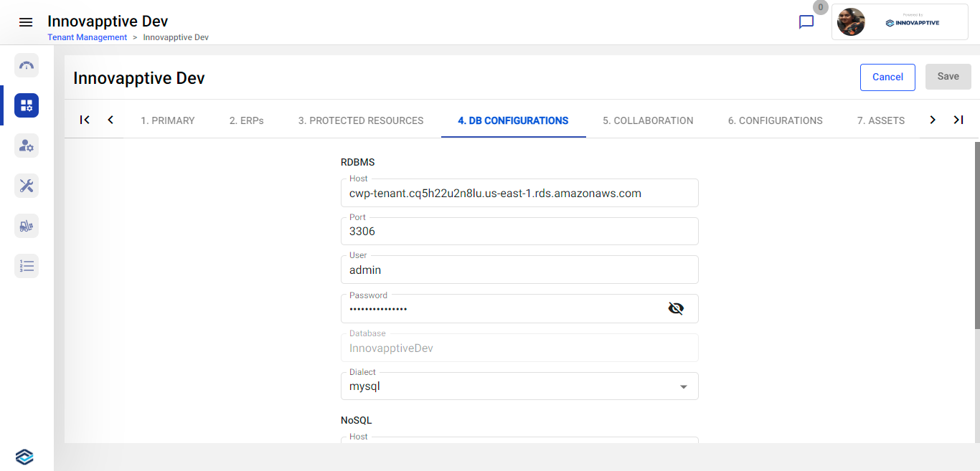980x471 pixels.
Task: Select the tenant management grid sidebar icon
Action: pos(27,105)
